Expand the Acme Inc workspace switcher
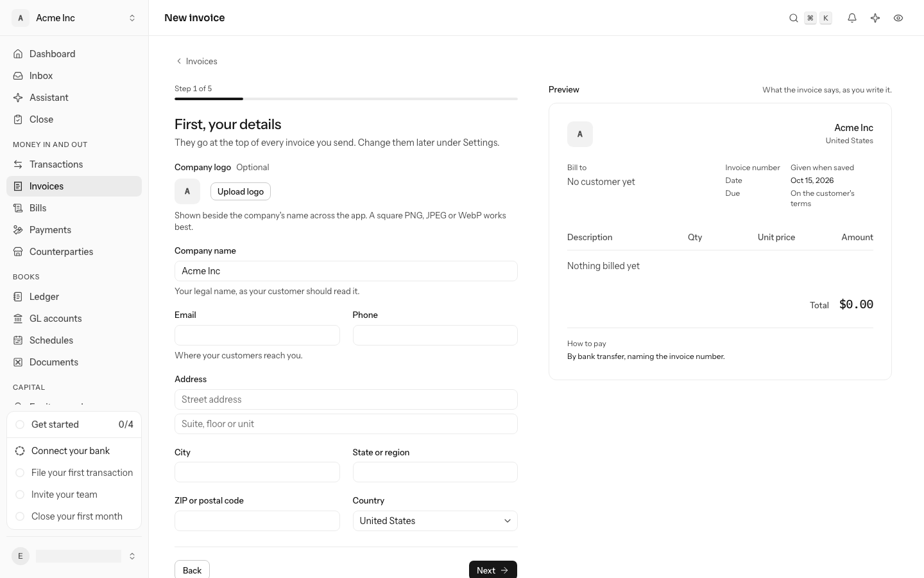Screen dimensions: 924x578 click(74, 18)
